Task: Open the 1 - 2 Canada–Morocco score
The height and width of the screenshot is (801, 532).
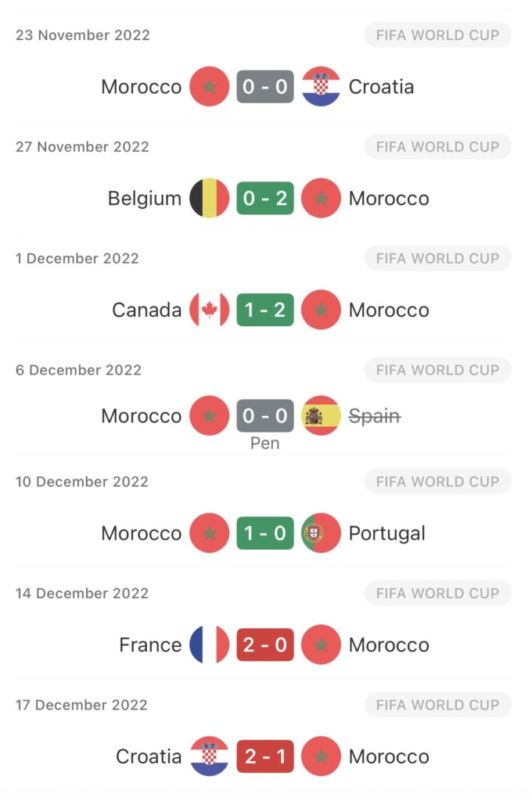Action: 265,311
